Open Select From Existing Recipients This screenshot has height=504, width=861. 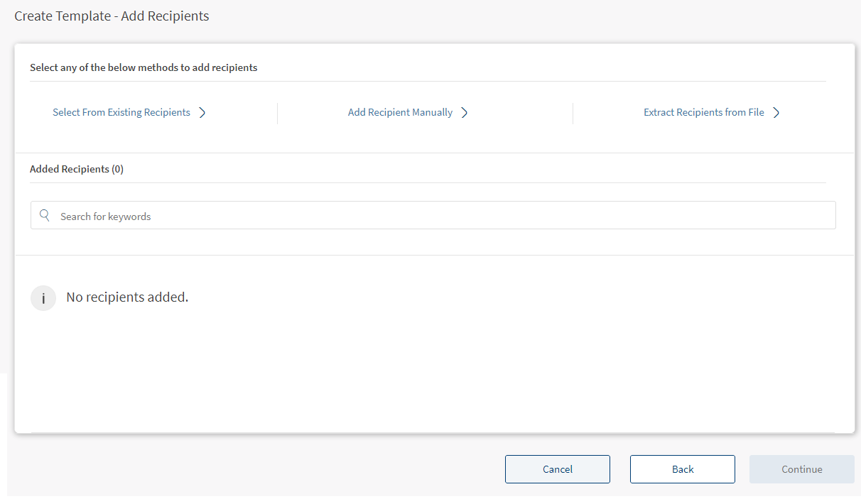pos(121,112)
